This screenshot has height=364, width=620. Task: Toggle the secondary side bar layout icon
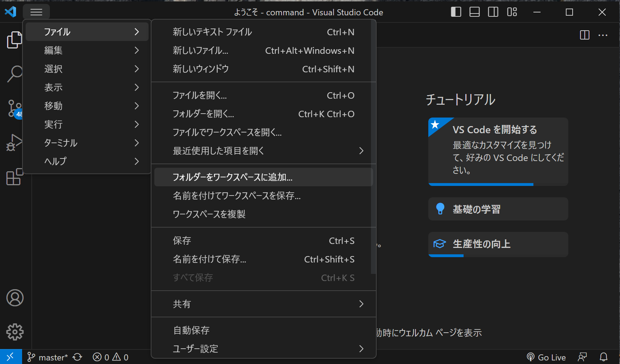tap(493, 12)
